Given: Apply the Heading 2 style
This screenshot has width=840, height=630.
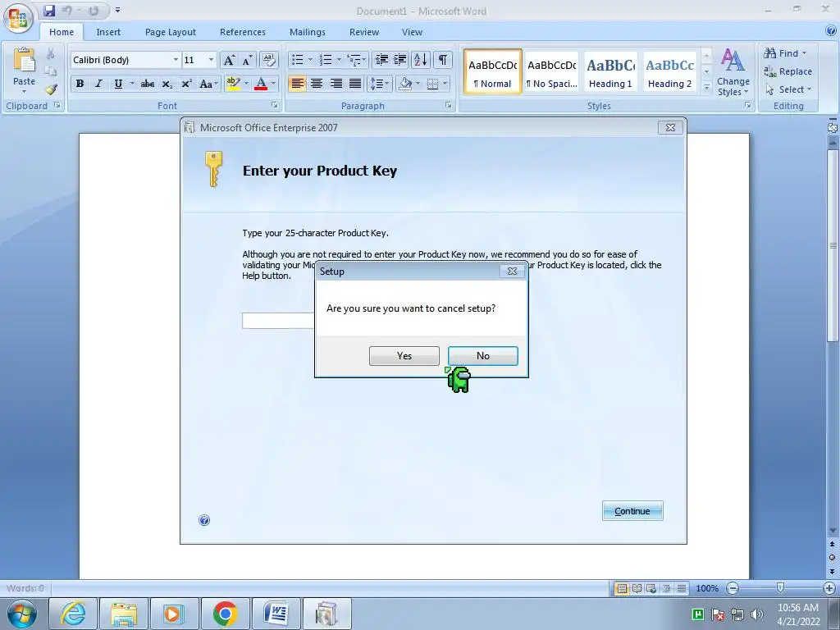Looking at the screenshot, I should pyautogui.click(x=669, y=72).
